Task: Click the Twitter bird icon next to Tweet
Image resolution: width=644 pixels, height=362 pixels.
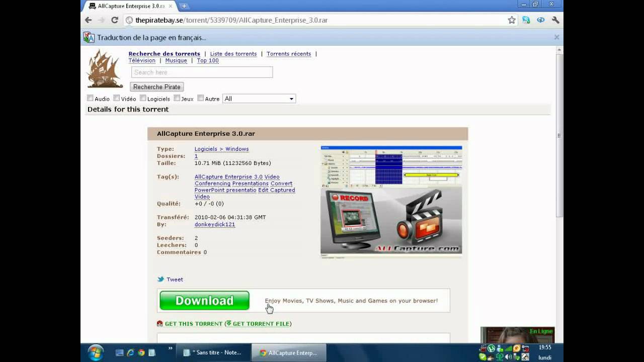Action: tap(160, 279)
